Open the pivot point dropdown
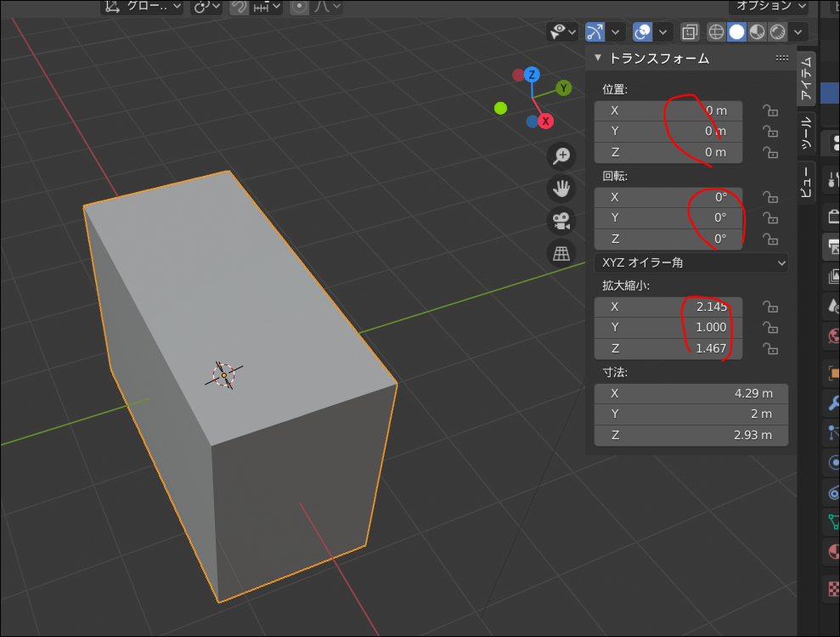Image resolution: width=840 pixels, height=637 pixels. (206, 7)
